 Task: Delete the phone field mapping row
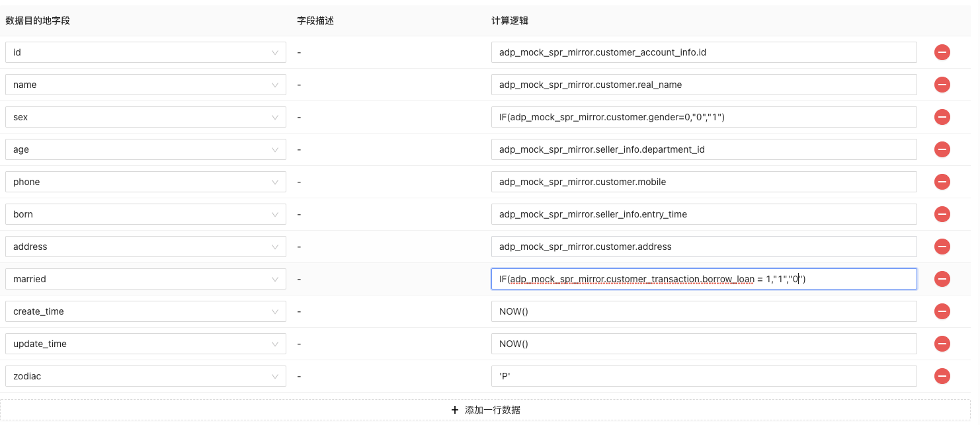point(942,182)
